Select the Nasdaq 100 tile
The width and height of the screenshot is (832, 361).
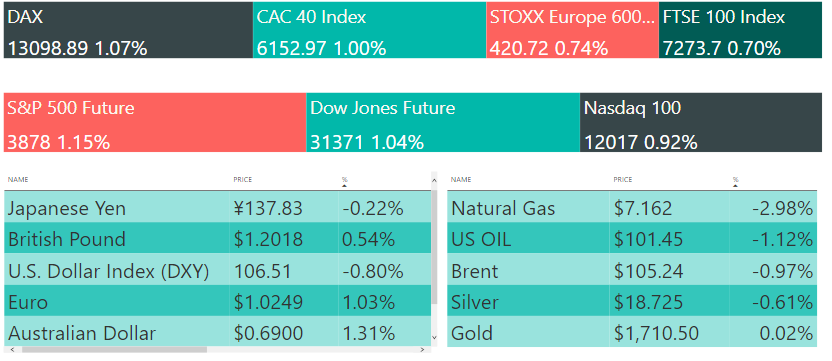click(x=701, y=123)
